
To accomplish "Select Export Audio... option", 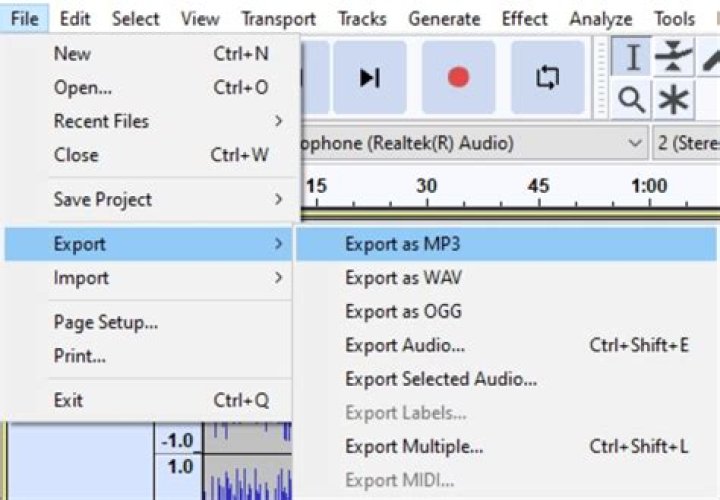I will coord(506,345).
